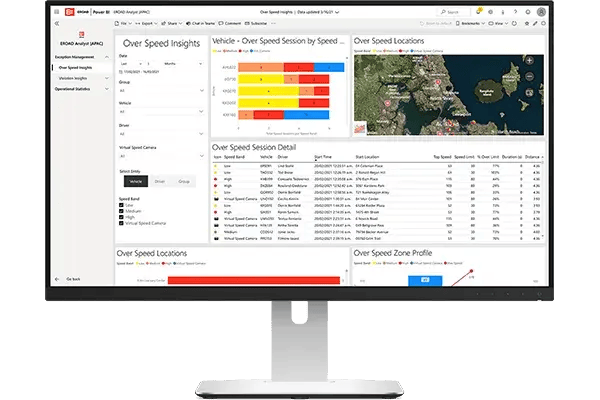This screenshot has width=600, height=400.
Task: Click the map locate/compass button
Action: pyautogui.click(x=529, y=92)
